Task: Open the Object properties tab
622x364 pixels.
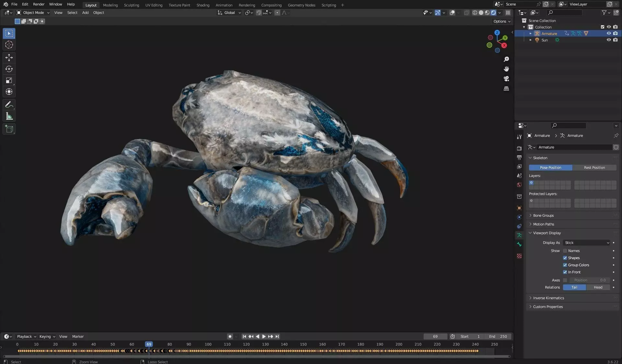Action: tap(519, 208)
